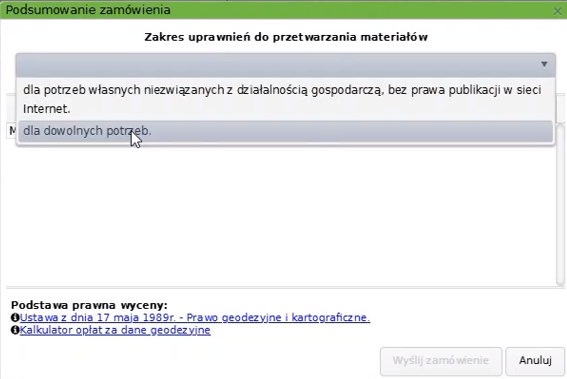Click the green title bar's empty area
This screenshot has width=567, height=379.
[362, 10]
